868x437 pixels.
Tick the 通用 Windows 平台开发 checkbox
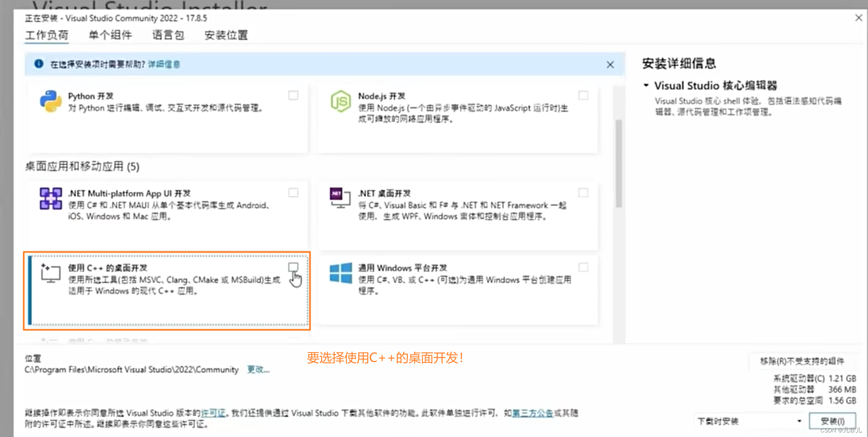(583, 267)
